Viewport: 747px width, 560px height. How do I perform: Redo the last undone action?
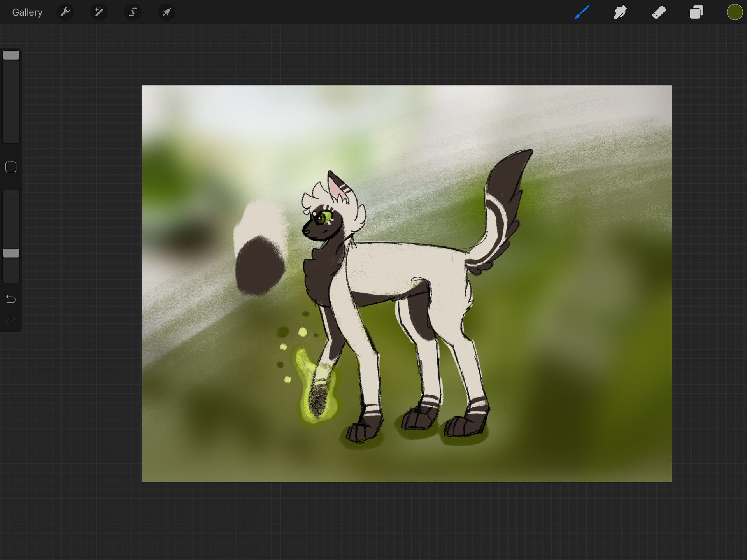point(11,321)
